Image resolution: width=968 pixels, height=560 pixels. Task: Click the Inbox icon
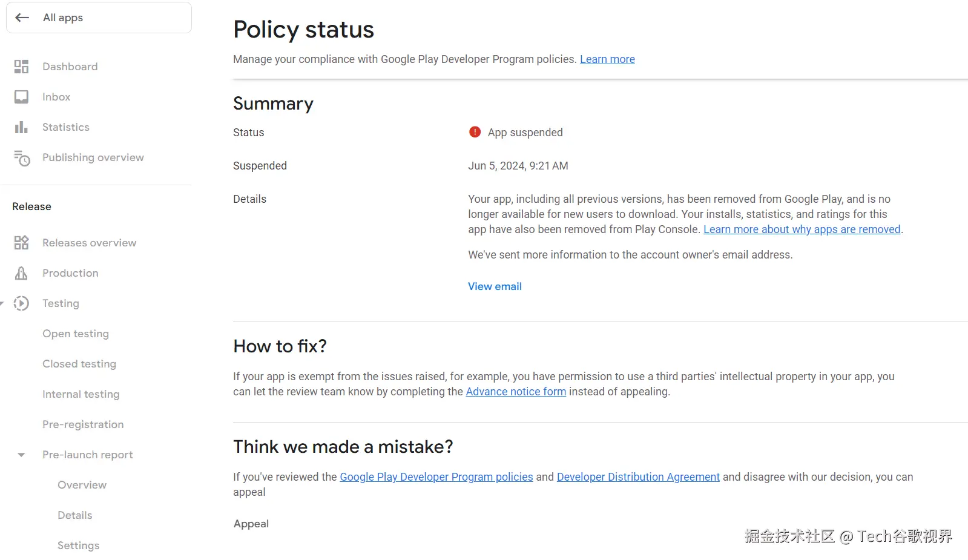(21, 97)
